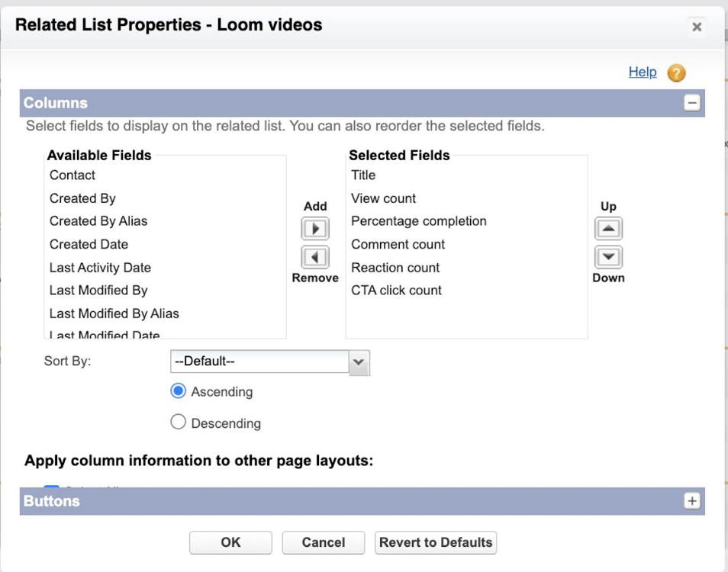Select CTA click count in Selected Fields
The height and width of the screenshot is (572, 728).
[396, 291]
